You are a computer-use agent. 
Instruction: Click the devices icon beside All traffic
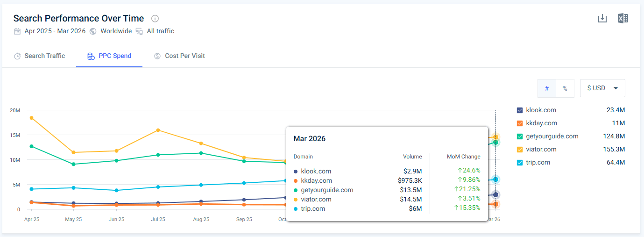[x=139, y=31]
